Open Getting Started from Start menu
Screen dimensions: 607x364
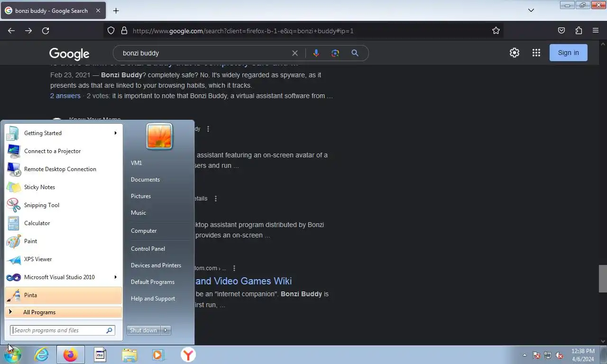pyautogui.click(x=63, y=133)
